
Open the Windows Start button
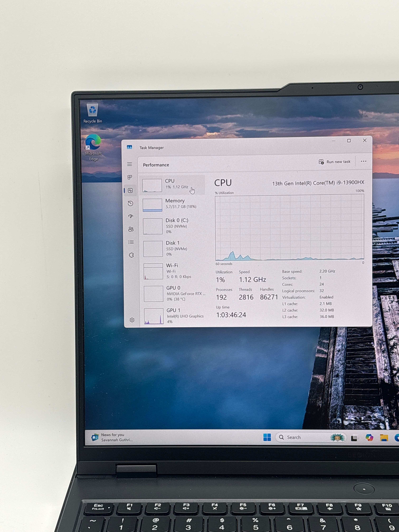pos(267,437)
